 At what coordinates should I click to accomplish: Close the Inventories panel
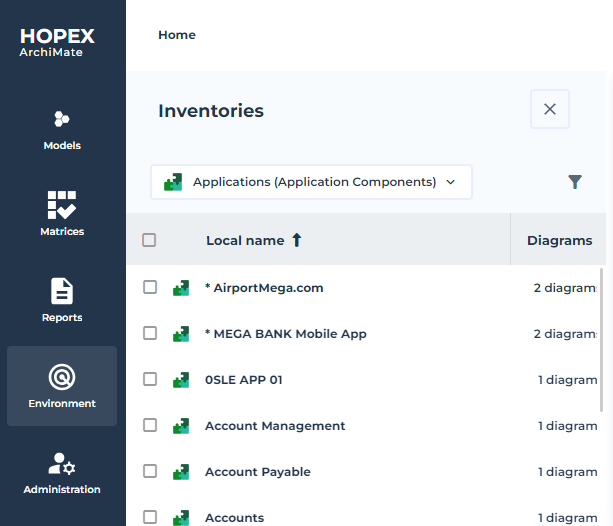pyautogui.click(x=550, y=109)
